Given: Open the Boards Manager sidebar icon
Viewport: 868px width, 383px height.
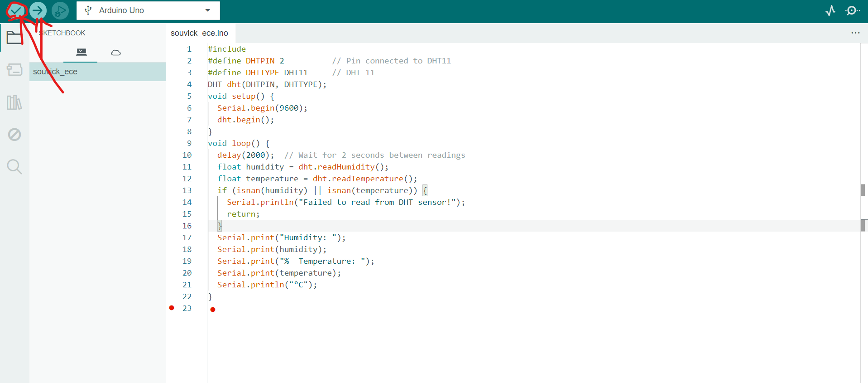Looking at the screenshot, I should tap(14, 70).
